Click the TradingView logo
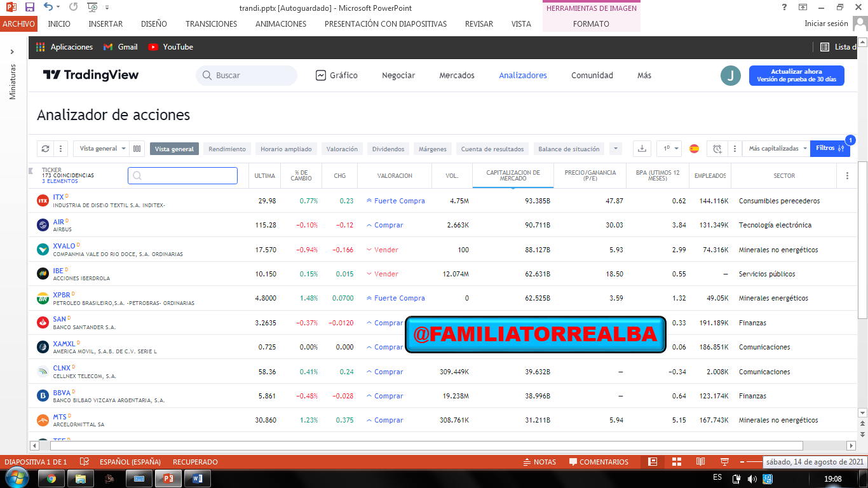868x488 pixels. pos(91,75)
